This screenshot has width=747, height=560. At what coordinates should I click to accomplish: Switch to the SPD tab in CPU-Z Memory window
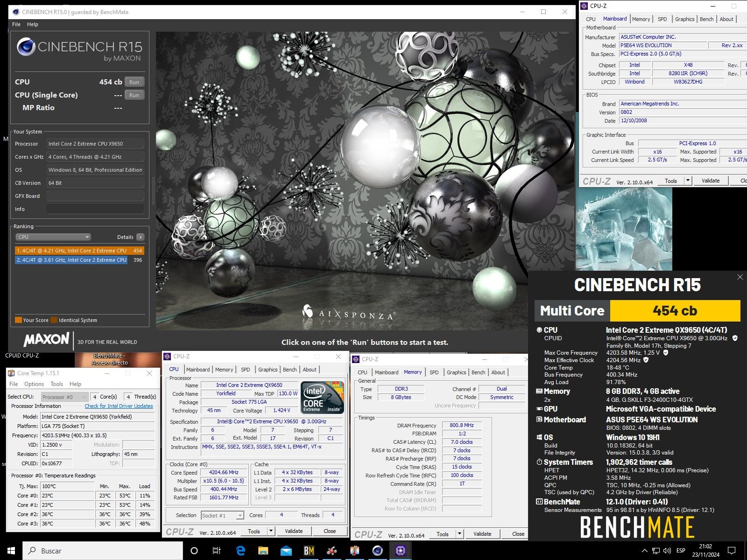click(x=434, y=372)
